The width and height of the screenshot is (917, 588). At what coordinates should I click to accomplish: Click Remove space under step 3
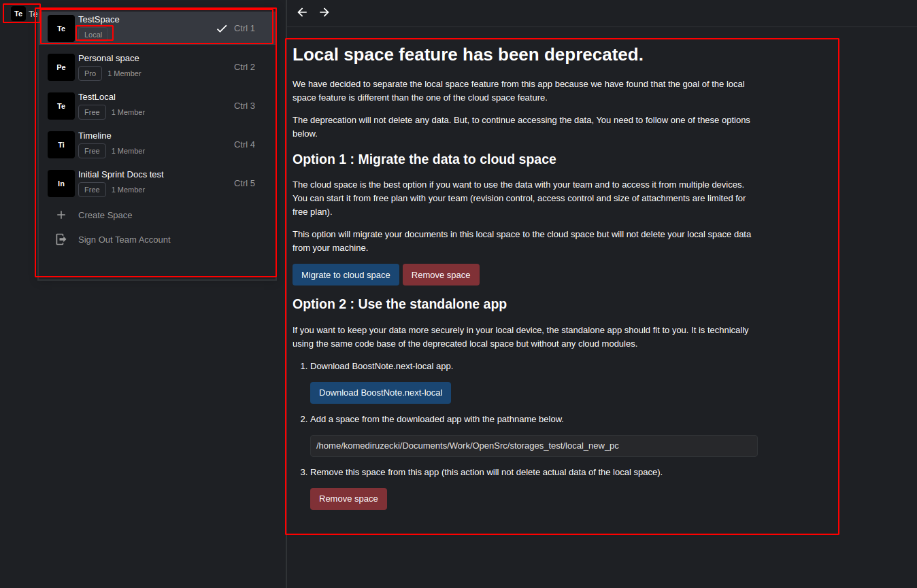pyautogui.click(x=348, y=499)
